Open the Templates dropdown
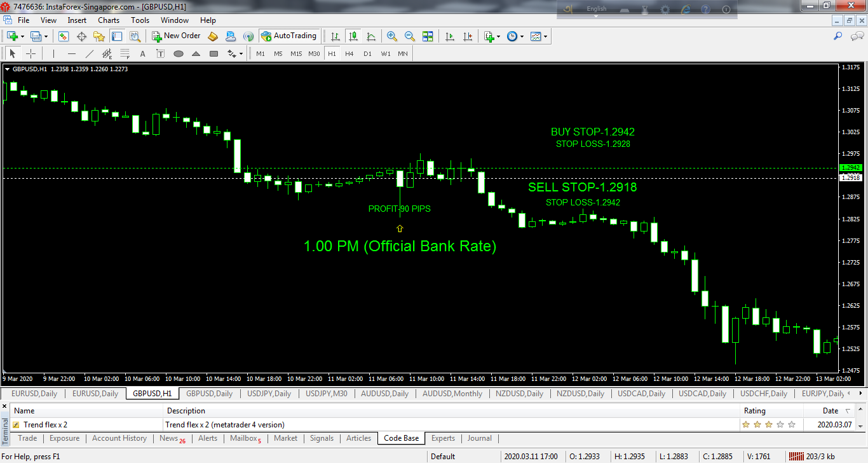The image size is (868, 463). (x=539, y=36)
